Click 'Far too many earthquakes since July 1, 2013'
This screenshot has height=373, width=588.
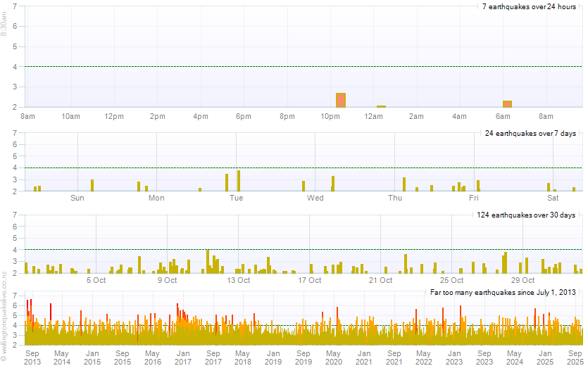pos(503,292)
